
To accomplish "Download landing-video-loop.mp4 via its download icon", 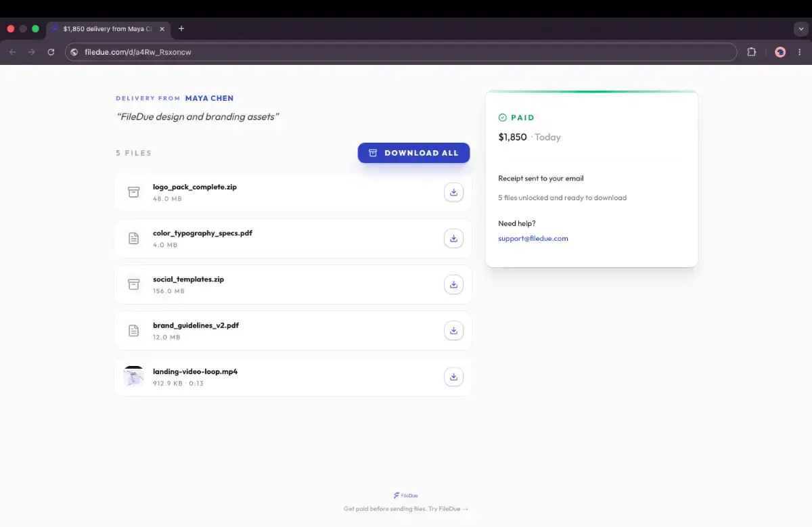I will coord(453,377).
